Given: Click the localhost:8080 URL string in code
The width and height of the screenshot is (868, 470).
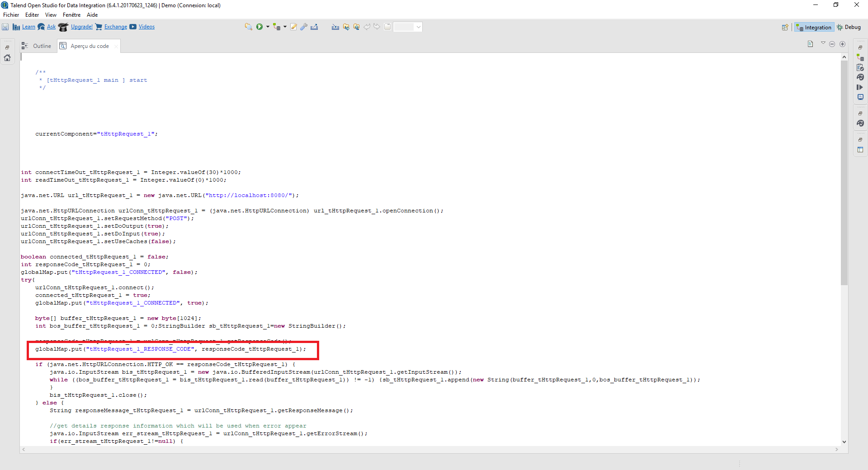Looking at the screenshot, I should click(x=248, y=195).
